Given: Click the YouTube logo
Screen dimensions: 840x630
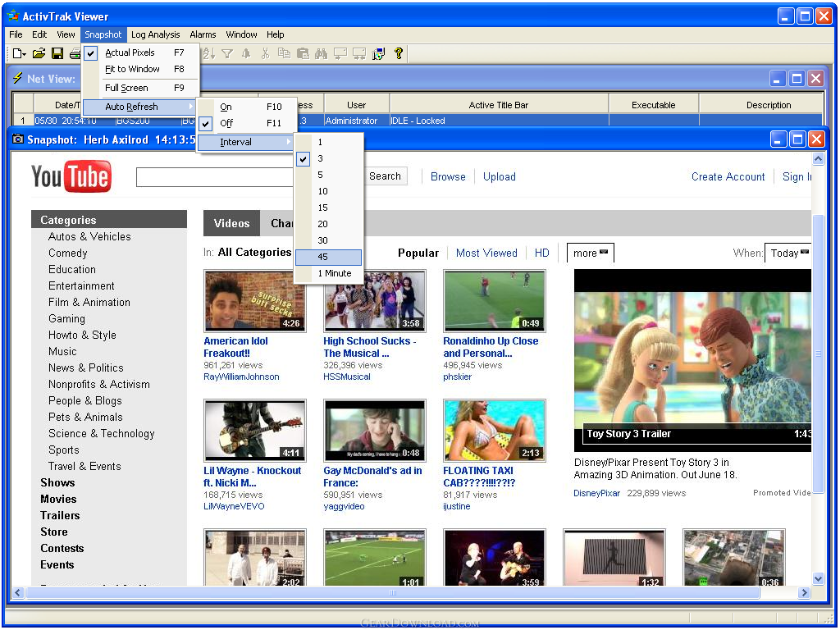Looking at the screenshot, I should pyautogui.click(x=71, y=176).
